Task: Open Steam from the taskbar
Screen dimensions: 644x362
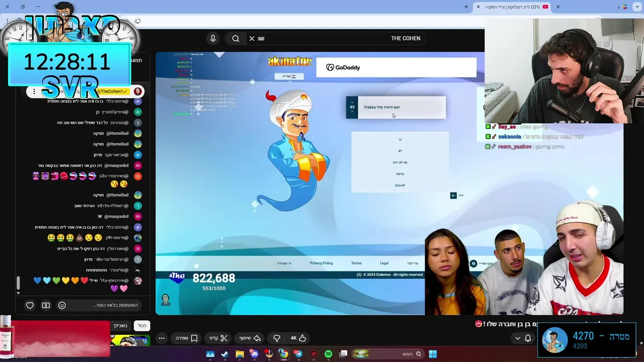Action: (x=225, y=354)
